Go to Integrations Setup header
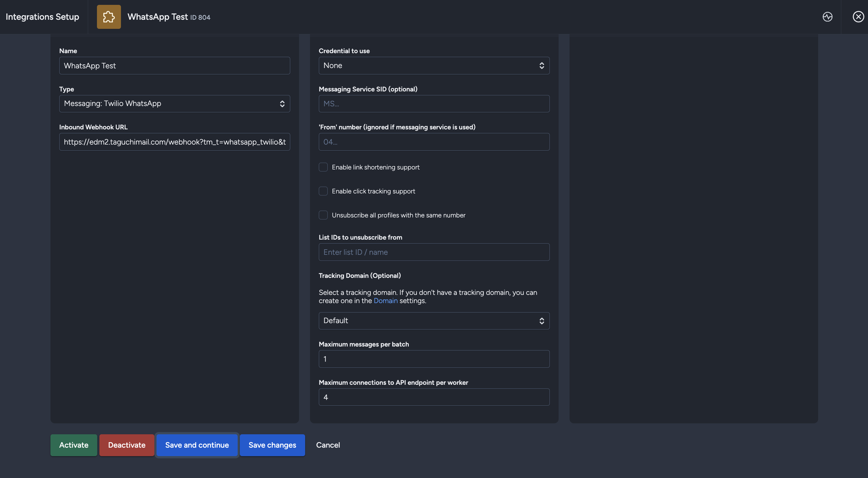 [43, 17]
